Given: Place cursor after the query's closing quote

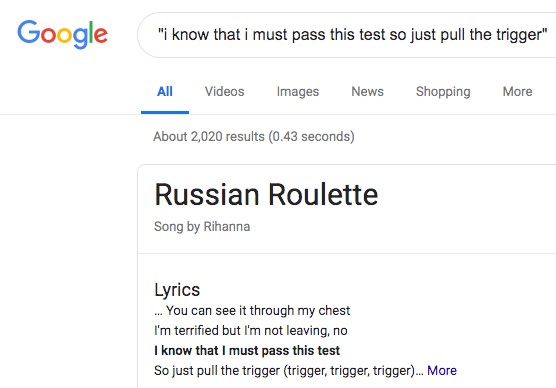Looking at the screenshot, I should point(549,35).
